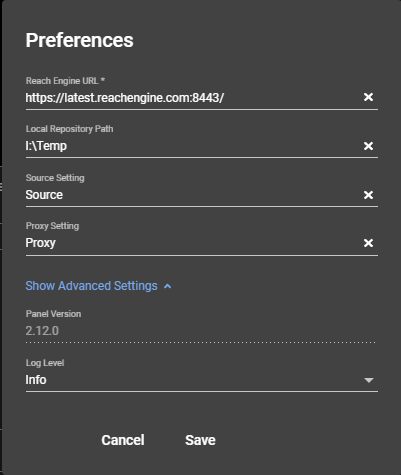401x475 pixels.
Task: Collapse Show Advanced Settings section
Action: point(98,286)
